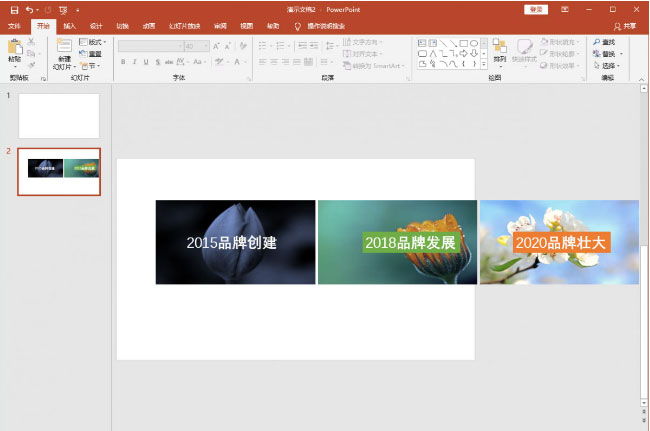Collapse the ribbon with the chevron
Viewport: 650px width, 431px height.
(641, 79)
